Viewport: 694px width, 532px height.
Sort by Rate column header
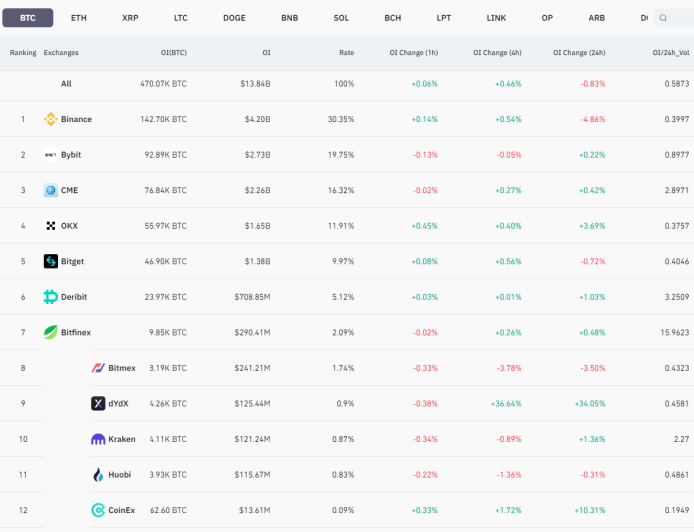pos(347,53)
